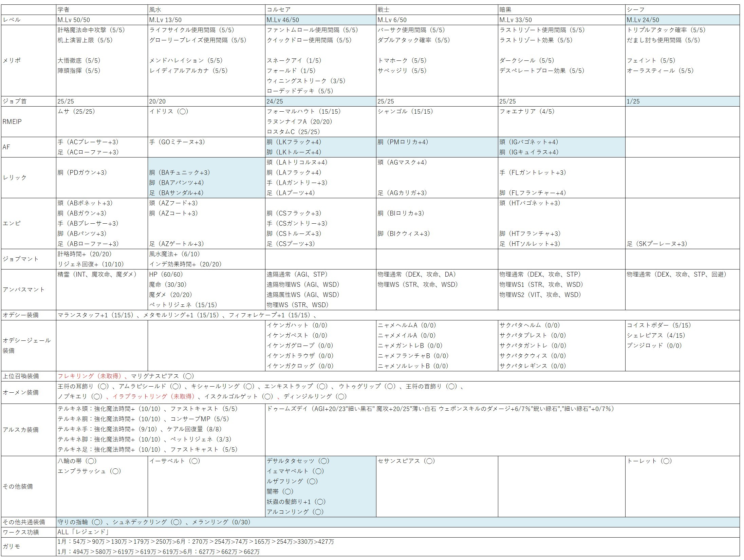Click the レリック row label

pyautogui.click(x=15, y=178)
